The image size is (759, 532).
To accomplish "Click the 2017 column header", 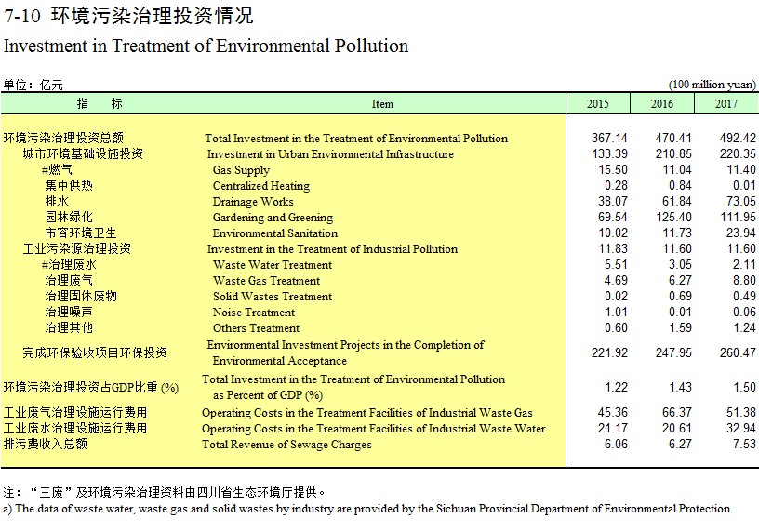I will (726, 103).
